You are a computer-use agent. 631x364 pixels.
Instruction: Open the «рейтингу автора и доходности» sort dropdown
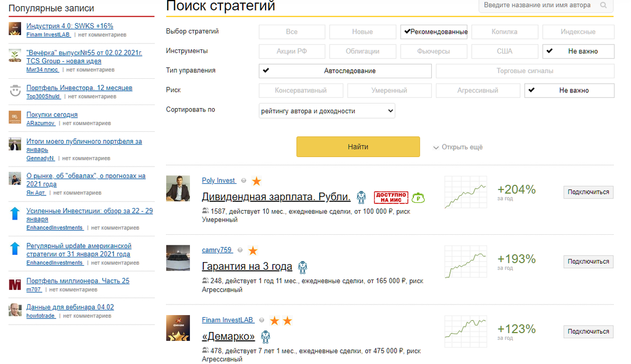(x=327, y=110)
